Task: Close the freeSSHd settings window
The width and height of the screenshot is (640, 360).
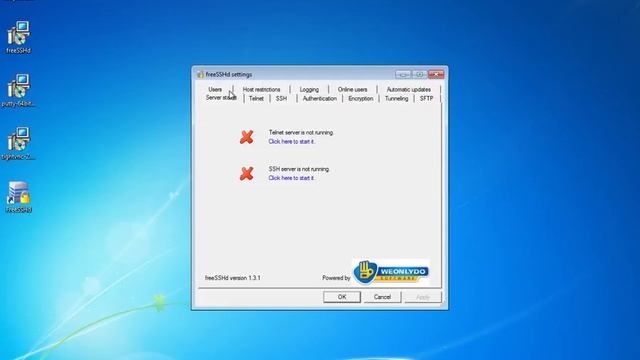Action: coord(436,74)
